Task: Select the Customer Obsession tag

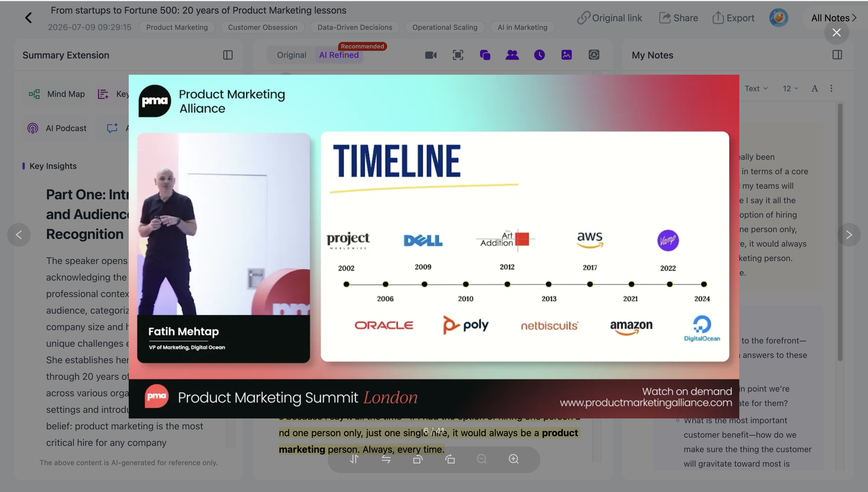Action: 262,27
